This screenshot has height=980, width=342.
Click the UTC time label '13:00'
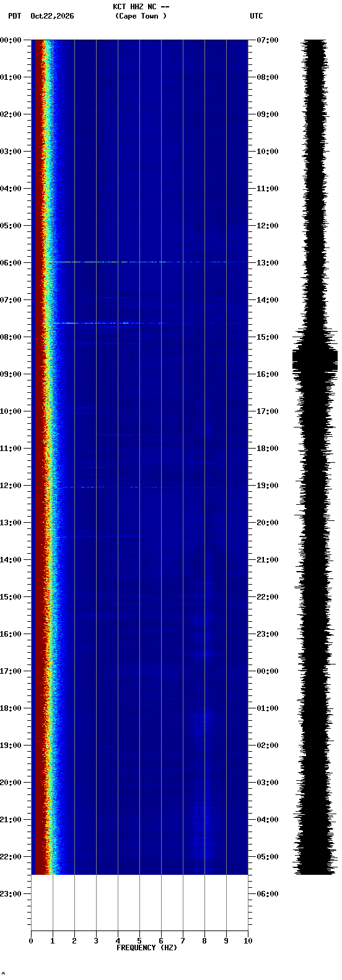[268, 263]
